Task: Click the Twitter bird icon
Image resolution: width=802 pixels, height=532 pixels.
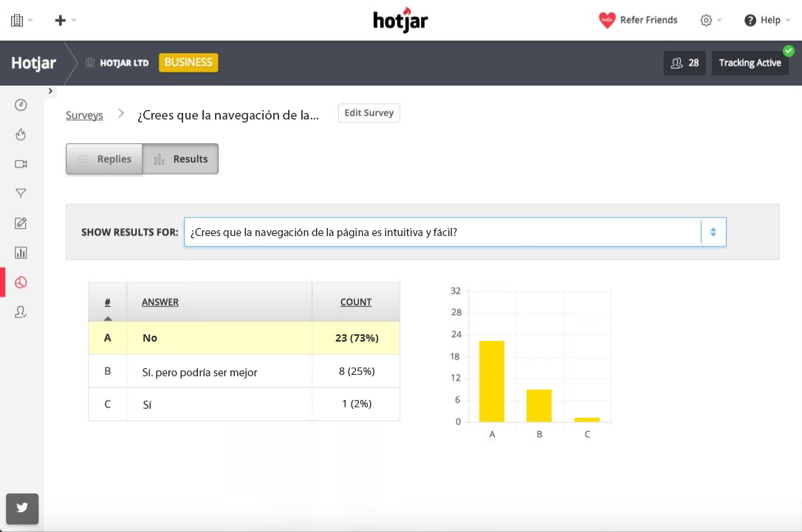Action: pos(22,508)
